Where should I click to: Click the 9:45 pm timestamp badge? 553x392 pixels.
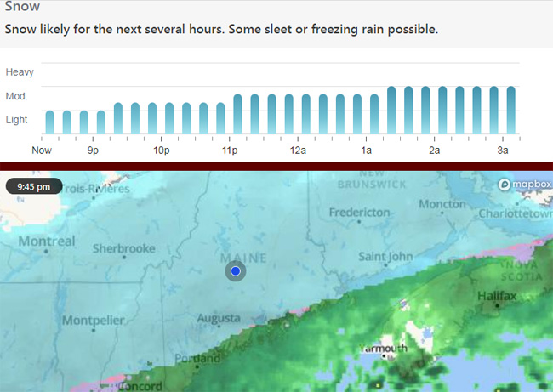click(x=34, y=186)
